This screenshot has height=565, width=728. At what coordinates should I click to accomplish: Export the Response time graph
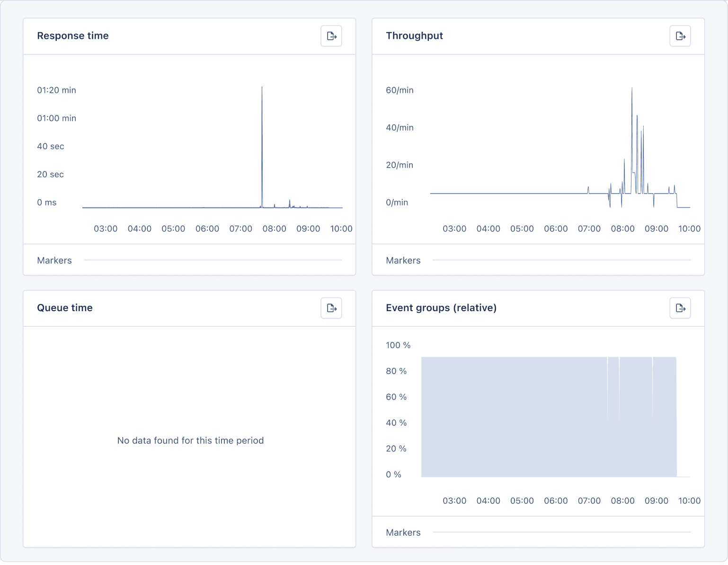pos(331,36)
